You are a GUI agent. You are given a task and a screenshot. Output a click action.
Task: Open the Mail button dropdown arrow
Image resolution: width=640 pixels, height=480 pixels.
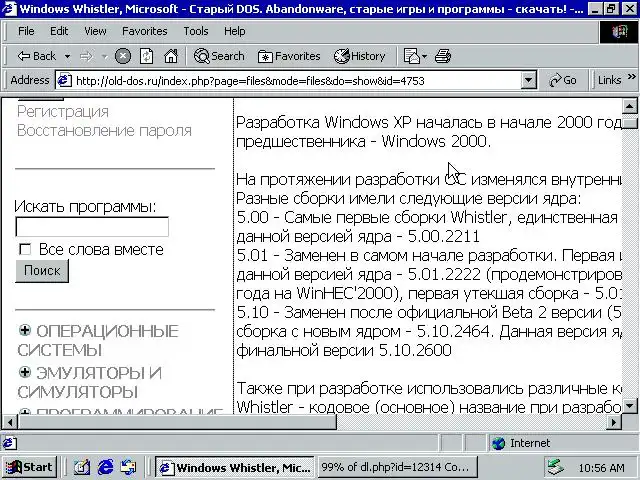(424, 56)
